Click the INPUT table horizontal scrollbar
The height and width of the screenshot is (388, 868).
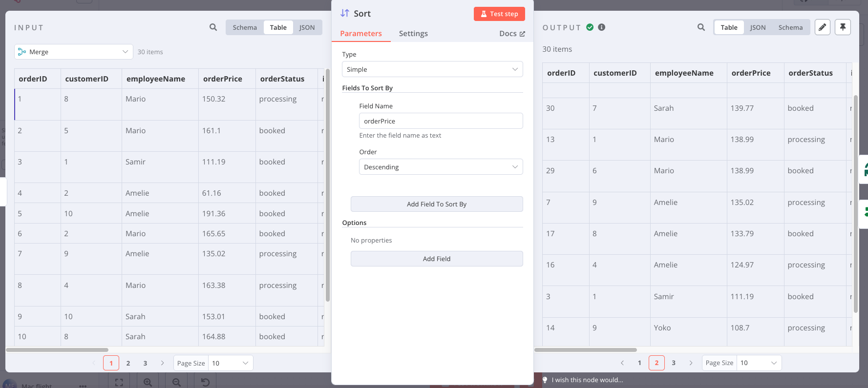click(x=57, y=350)
